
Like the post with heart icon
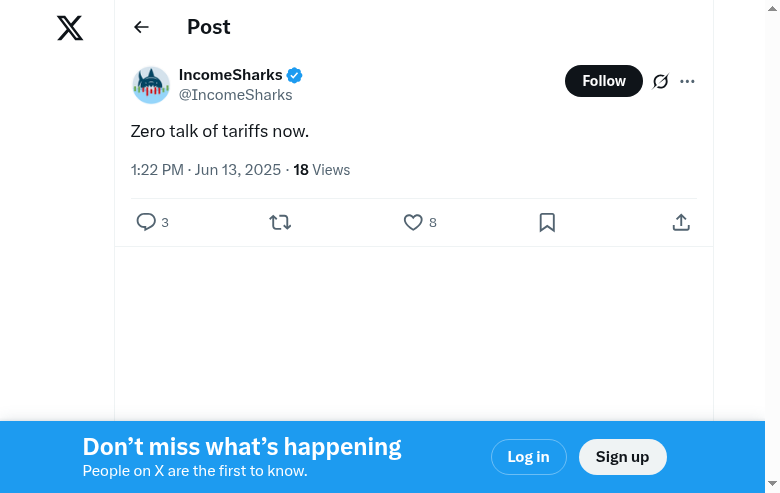click(x=413, y=222)
